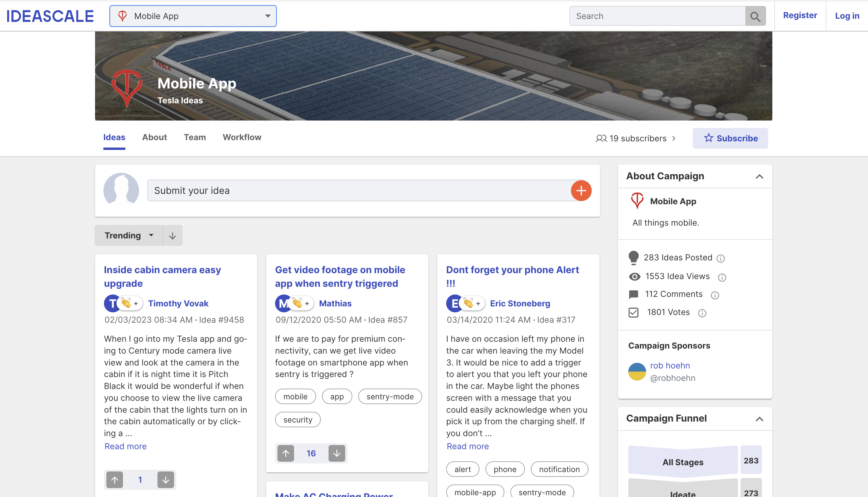Viewport: 868px width, 497px height.
Task: Click the Search input field
Action: coord(657,16)
